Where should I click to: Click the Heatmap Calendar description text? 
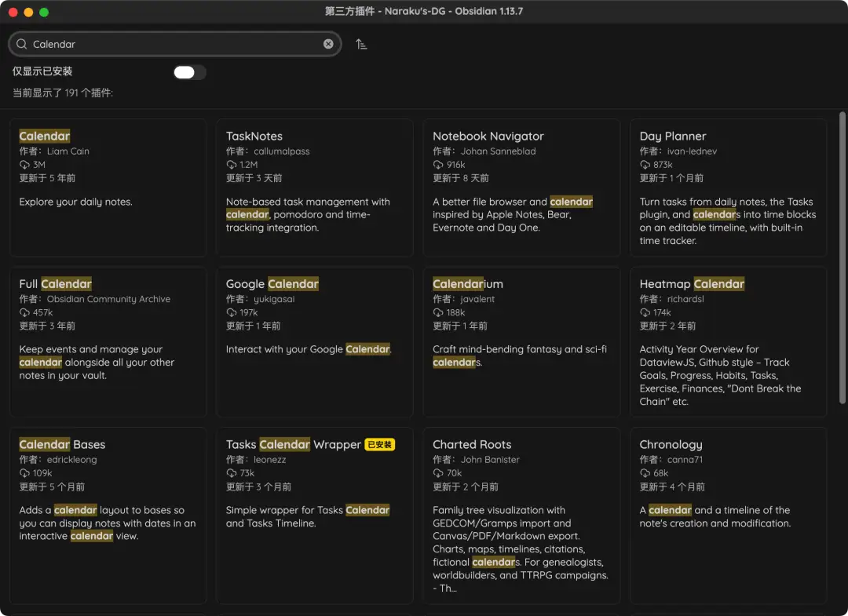tap(720, 375)
